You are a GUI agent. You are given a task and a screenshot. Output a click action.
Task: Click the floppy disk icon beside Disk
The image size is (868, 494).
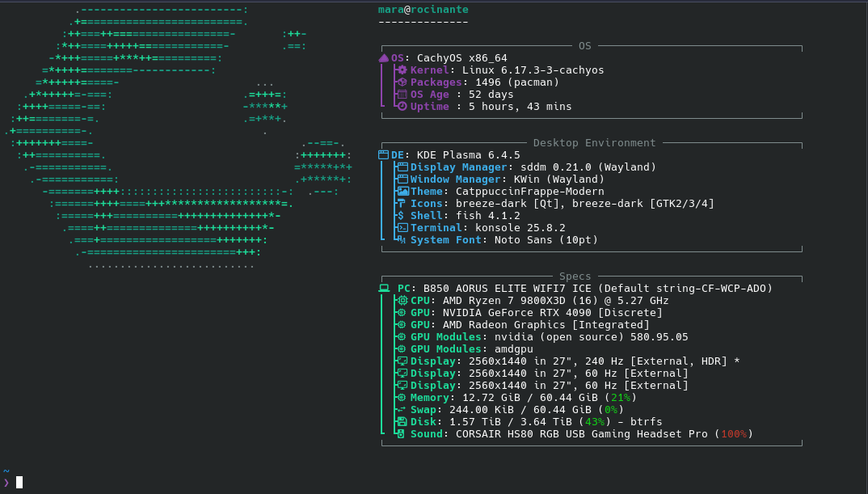pyautogui.click(x=402, y=422)
